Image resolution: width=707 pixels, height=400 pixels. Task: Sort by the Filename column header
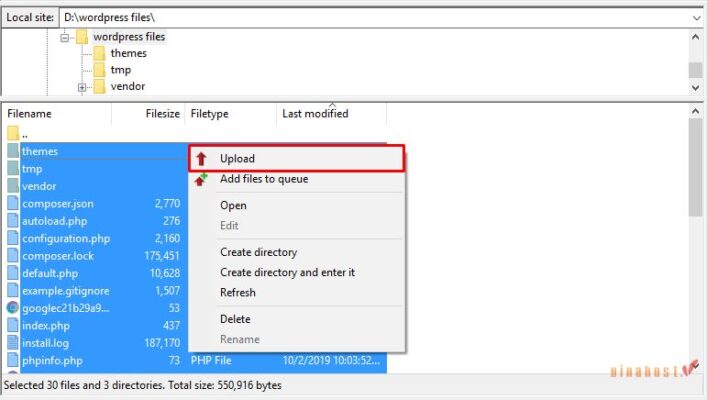tap(57, 114)
